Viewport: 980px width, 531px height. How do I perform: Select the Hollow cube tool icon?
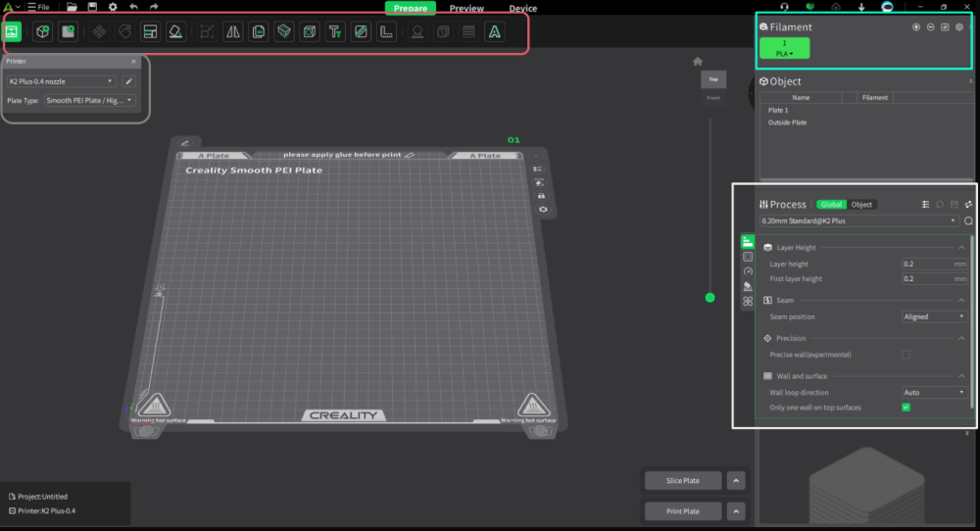pos(310,32)
